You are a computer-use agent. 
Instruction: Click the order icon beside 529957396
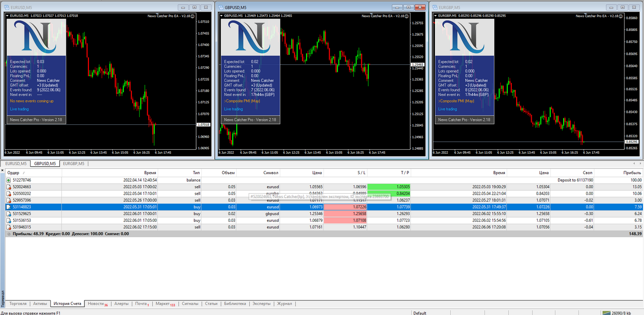click(x=8, y=200)
